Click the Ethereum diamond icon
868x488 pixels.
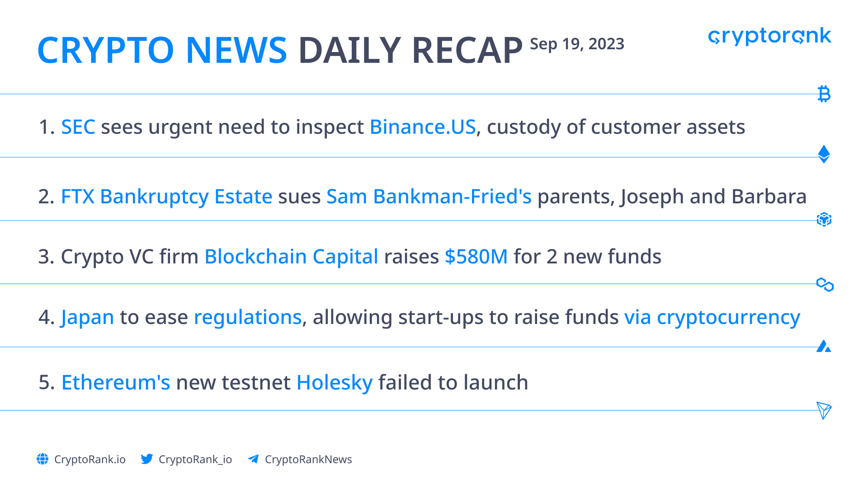(824, 154)
